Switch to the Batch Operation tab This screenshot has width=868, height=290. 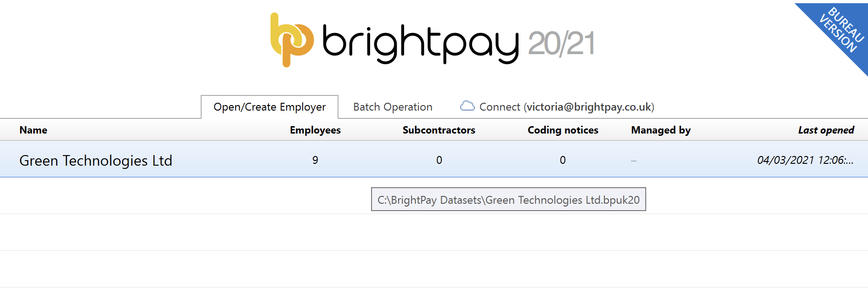393,107
